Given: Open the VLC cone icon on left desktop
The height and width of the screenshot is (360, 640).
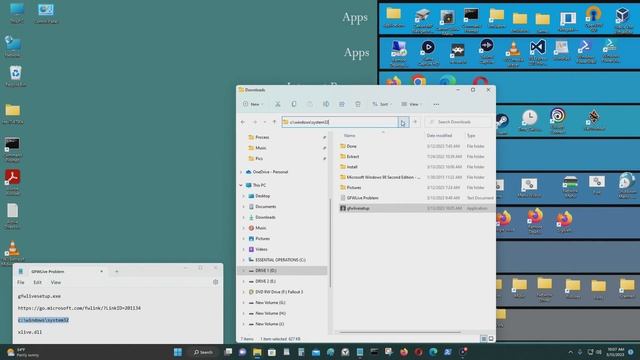Looking at the screenshot, I should [13, 253].
